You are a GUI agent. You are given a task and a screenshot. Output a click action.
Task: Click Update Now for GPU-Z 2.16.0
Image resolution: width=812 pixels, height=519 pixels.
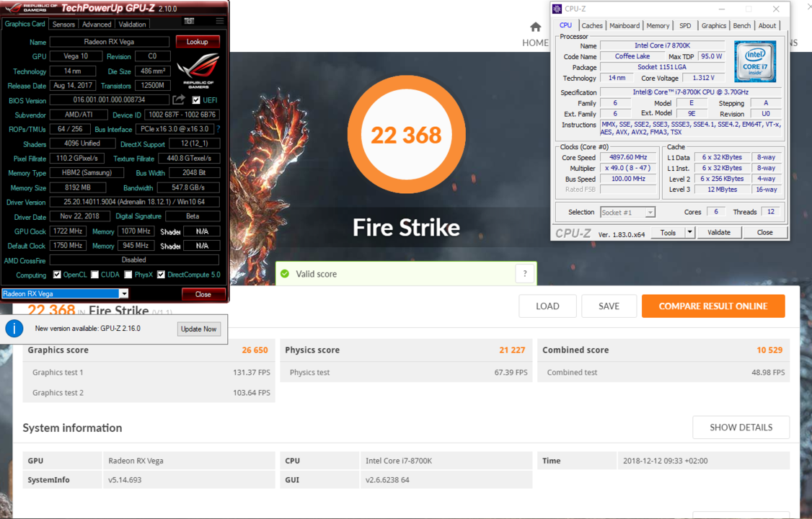[199, 329]
